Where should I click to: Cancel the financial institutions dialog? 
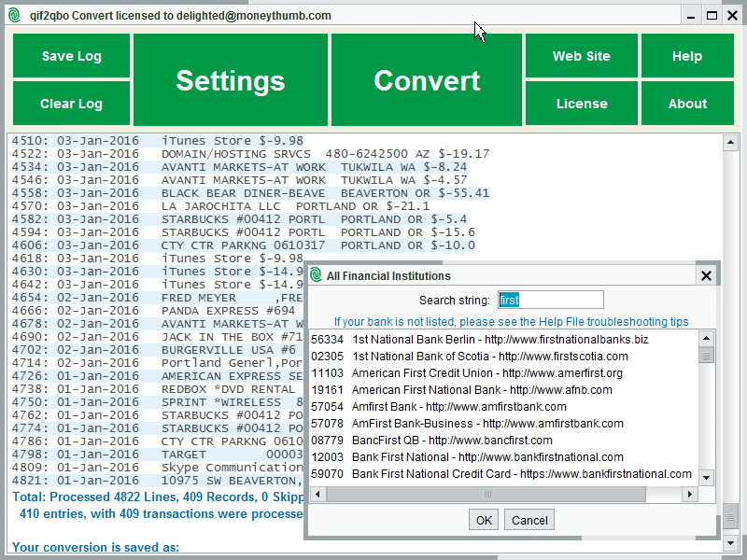(x=529, y=520)
